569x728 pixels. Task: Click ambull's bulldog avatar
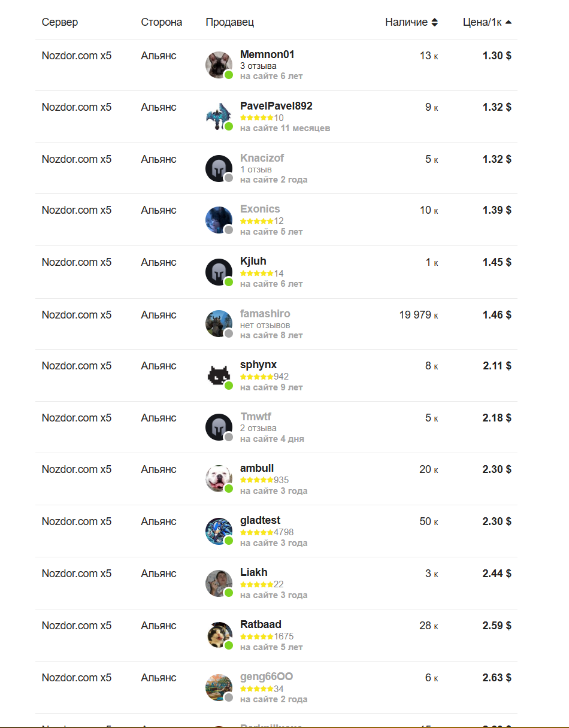[x=219, y=479]
